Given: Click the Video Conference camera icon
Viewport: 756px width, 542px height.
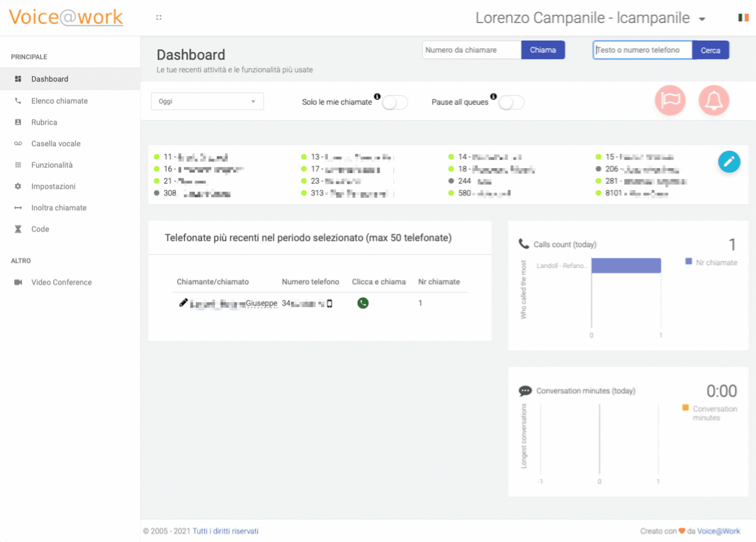Looking at the screenshot, I should [18, 282].
